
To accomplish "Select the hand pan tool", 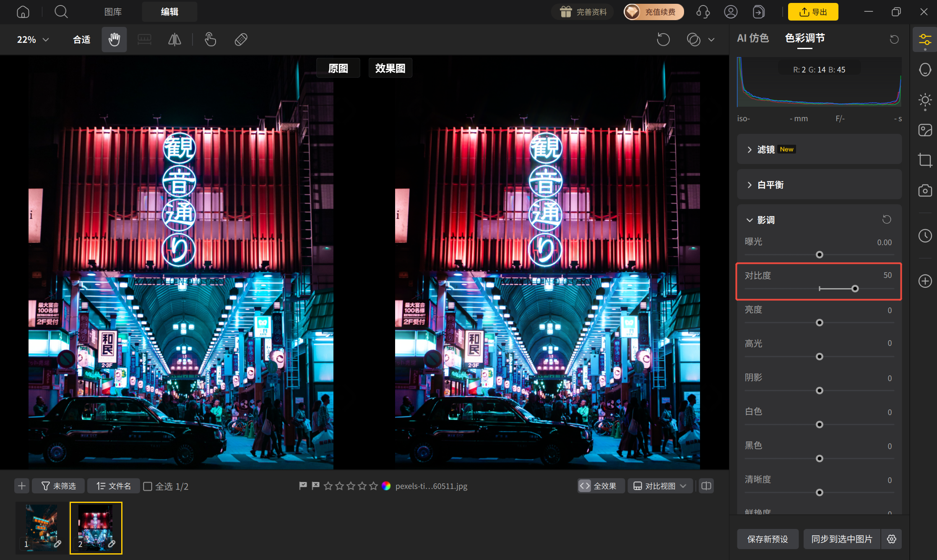I will click(x=114, y=39).
